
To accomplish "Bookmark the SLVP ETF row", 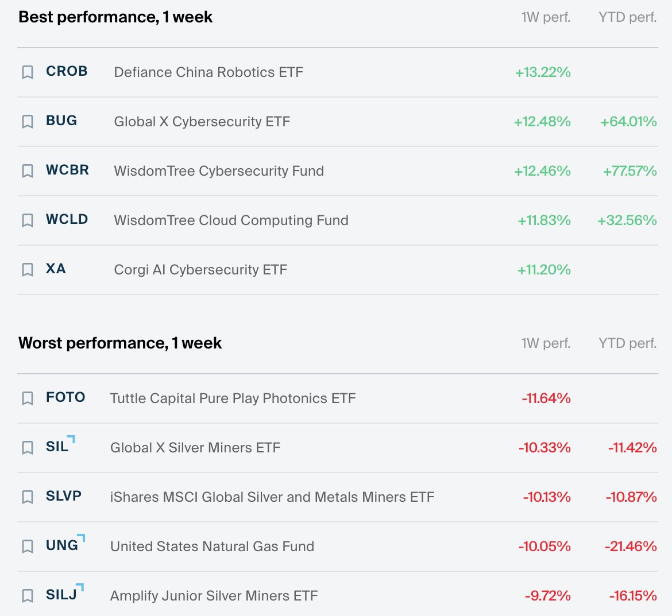I will pyautogui.click(x=28, y=497).
